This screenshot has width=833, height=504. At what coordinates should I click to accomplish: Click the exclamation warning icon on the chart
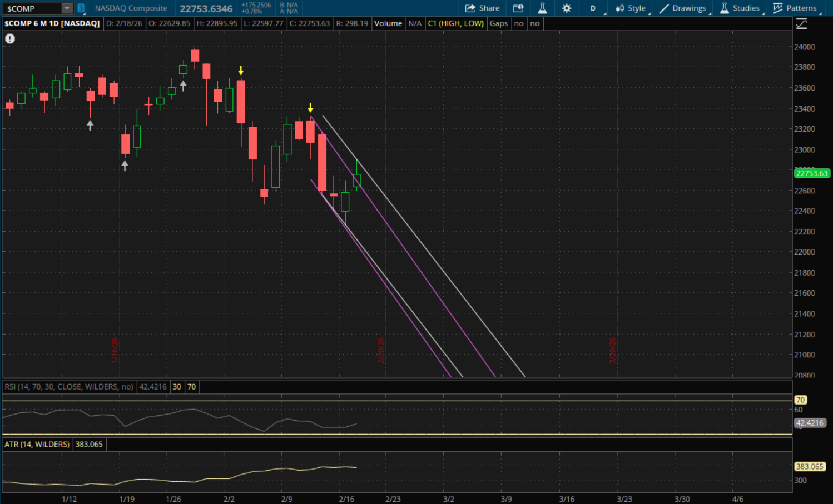click(10, 39)
